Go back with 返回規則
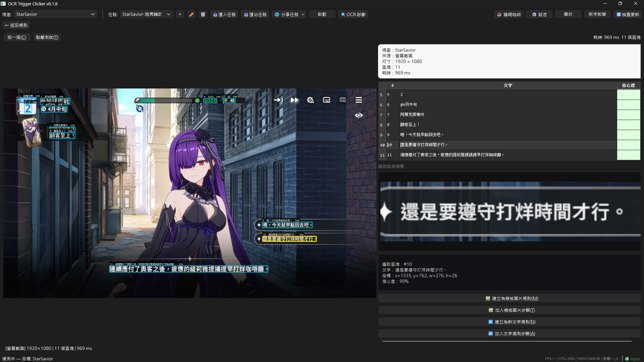This screenshot has width=644, height=362. tap(16, 25)
